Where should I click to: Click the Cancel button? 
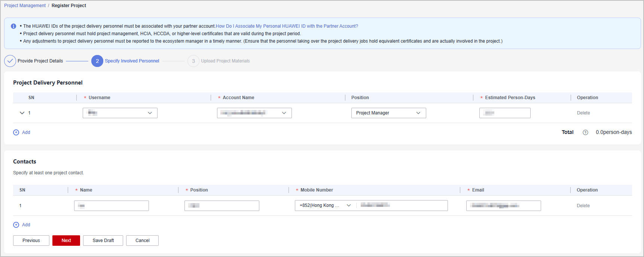pyautogui.click(x=142, y=241)
